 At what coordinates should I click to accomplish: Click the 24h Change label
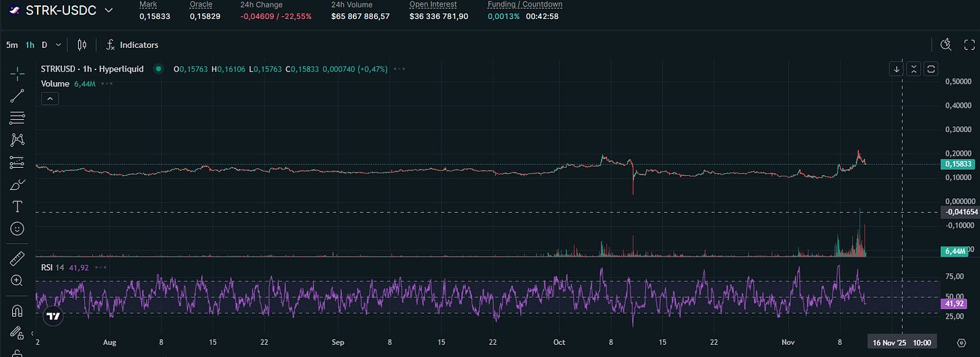point(261,5)
